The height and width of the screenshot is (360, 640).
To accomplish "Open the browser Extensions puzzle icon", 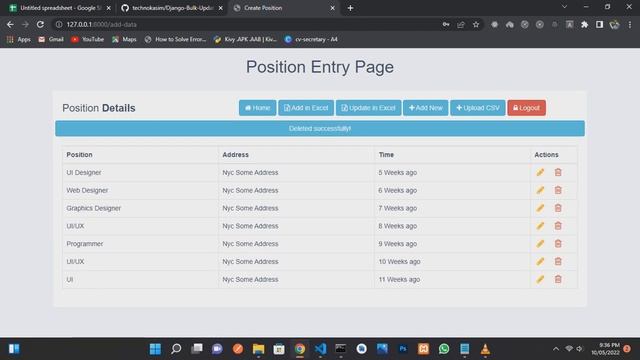I will 584,24.
